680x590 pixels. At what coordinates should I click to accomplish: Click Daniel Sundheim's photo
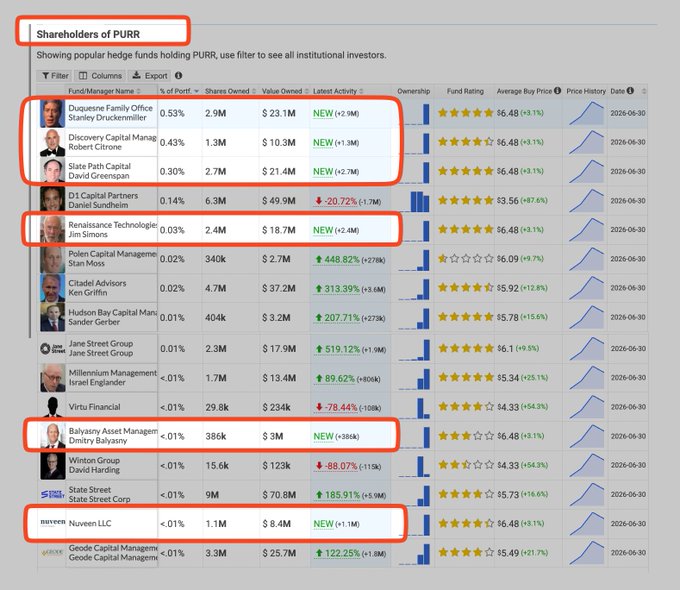coord(52,199)
